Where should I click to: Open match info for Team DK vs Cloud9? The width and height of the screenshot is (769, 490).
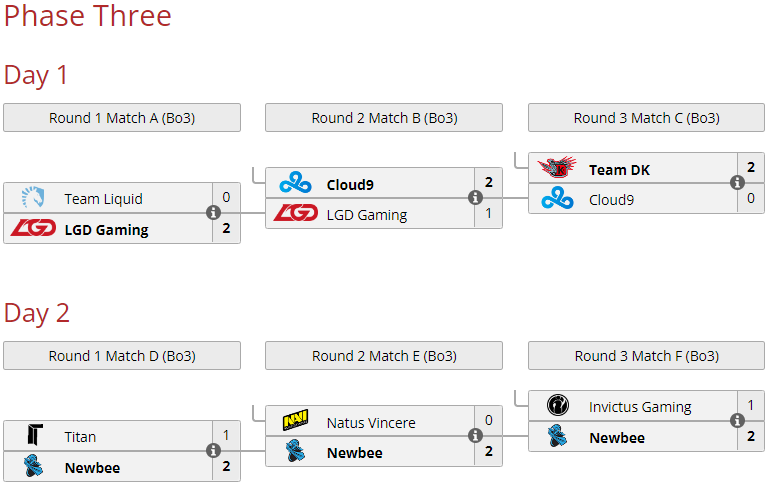coord(737,182)
